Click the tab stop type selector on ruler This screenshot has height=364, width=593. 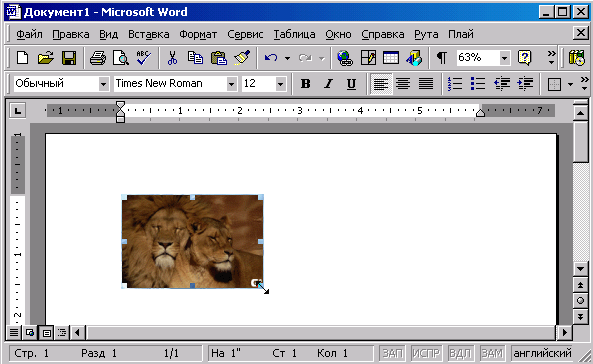click(17, 110)
